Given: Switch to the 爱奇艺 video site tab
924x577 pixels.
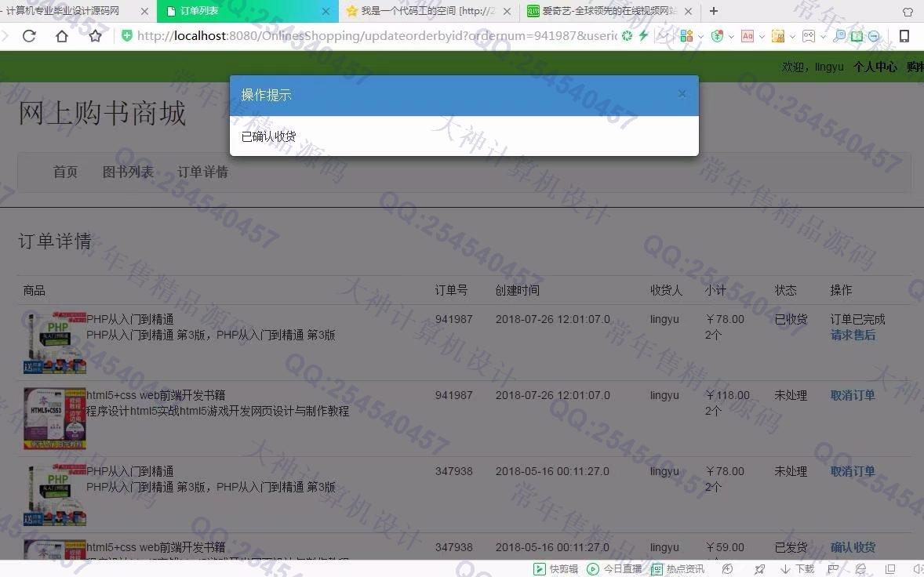Looking at the screenshot, I should coord(610,11).
